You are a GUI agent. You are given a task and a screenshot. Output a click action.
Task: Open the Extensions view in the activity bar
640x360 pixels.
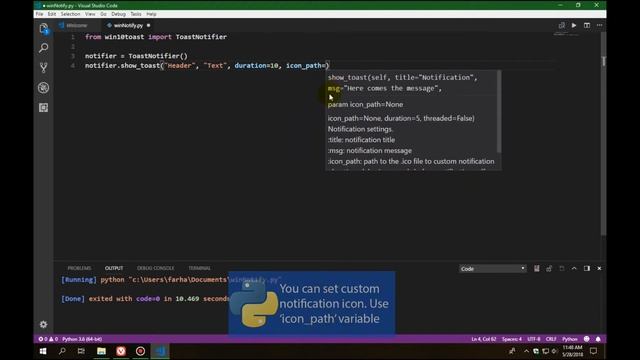tap(44, 107)
